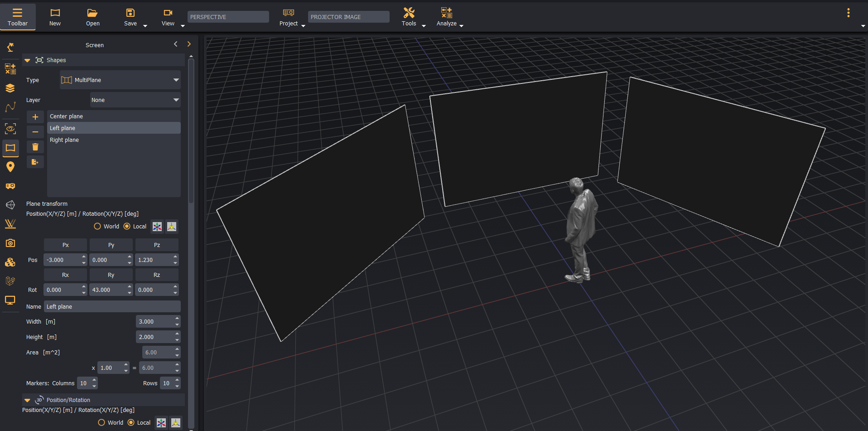Collapse the Position/Rotation section
The image size is (868, 431).
coord(27,400)
